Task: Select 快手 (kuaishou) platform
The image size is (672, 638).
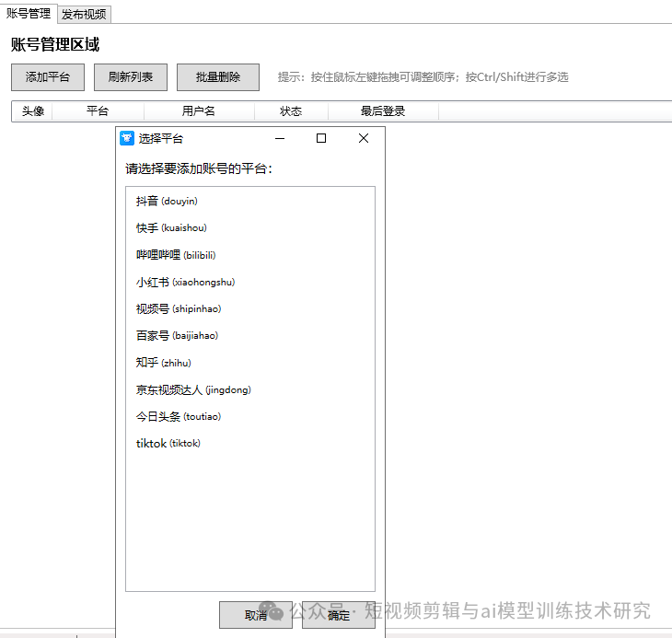Action: tap(250, 228)
